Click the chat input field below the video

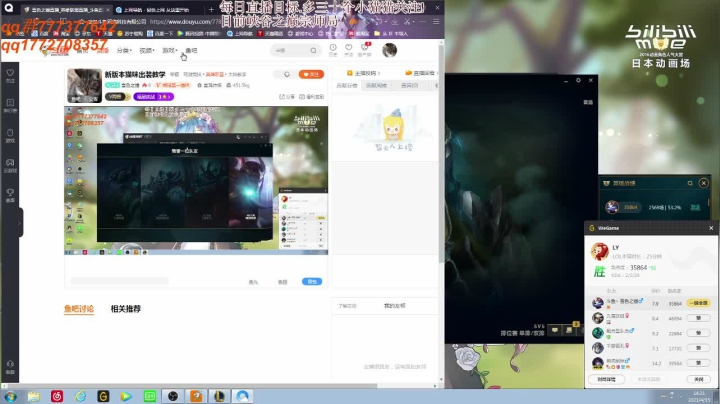pos(119,281)
